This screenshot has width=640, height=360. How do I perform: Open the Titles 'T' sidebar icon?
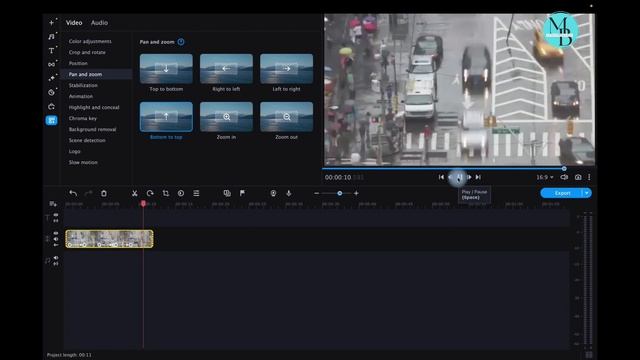[51, 51]
